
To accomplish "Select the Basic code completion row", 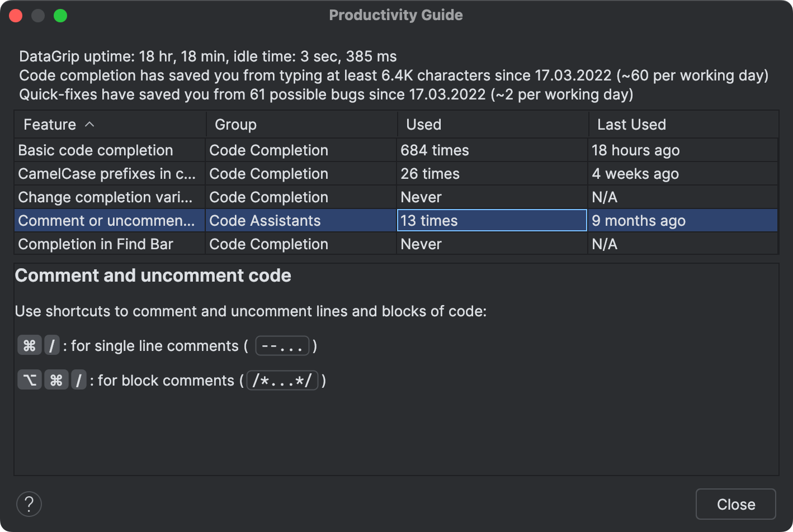I will click(96, 150).
